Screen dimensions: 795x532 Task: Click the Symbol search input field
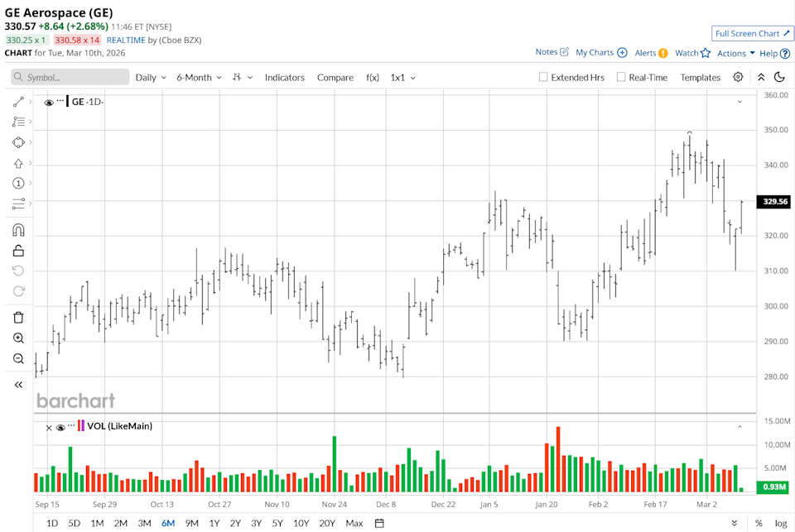(x=70, y=77)
